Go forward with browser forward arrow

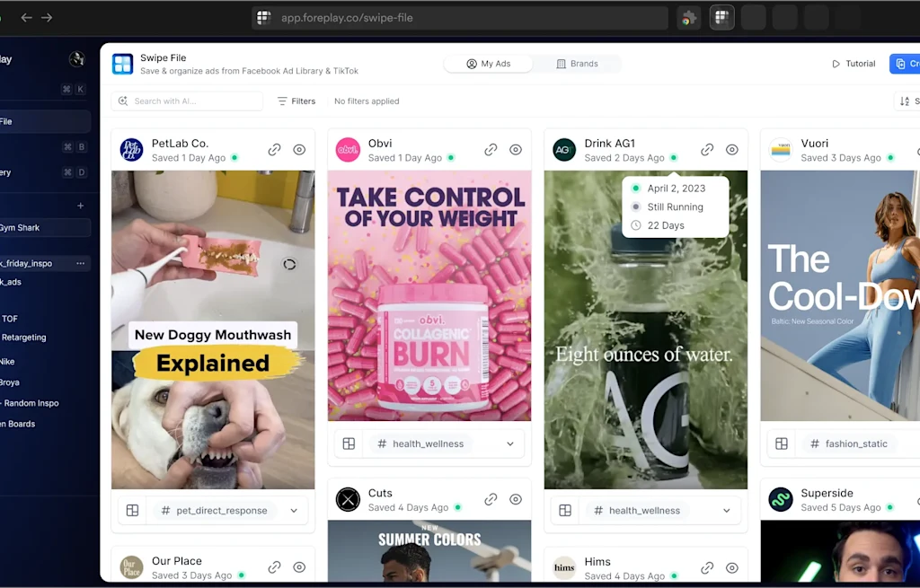tap(47, 18)
